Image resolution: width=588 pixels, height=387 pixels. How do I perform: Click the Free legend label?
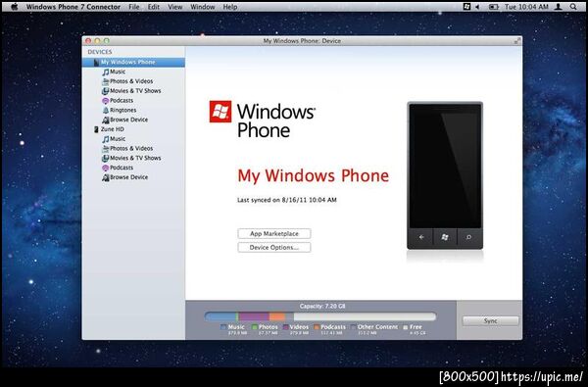pos(416,327)
